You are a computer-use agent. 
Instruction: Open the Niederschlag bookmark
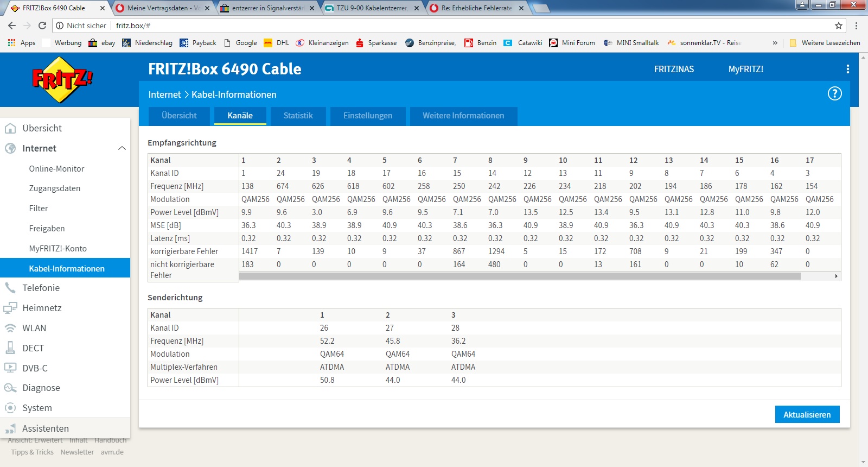point(148,43)
